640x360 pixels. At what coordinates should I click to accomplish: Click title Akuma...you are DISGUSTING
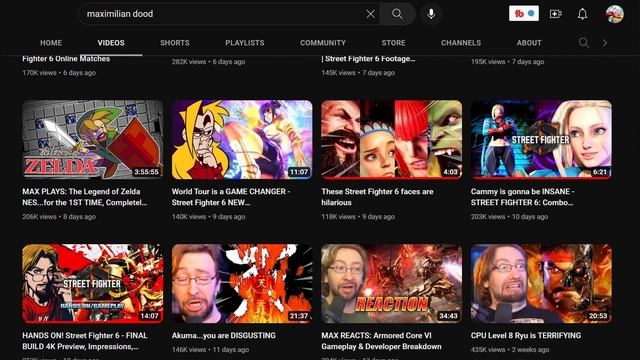point(224,336)
